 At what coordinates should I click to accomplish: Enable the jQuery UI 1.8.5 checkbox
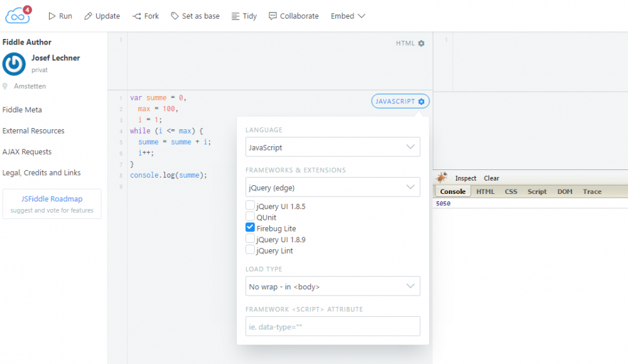(251, 206)
